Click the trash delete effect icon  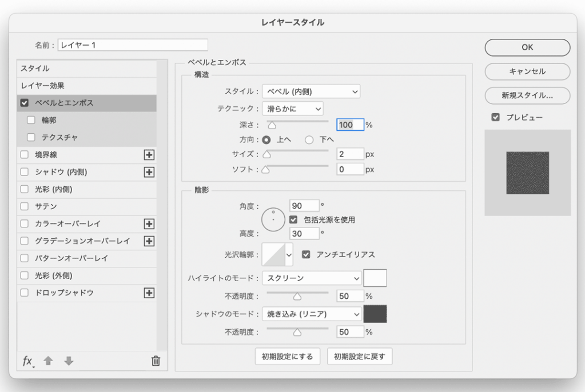coord(156,361)
